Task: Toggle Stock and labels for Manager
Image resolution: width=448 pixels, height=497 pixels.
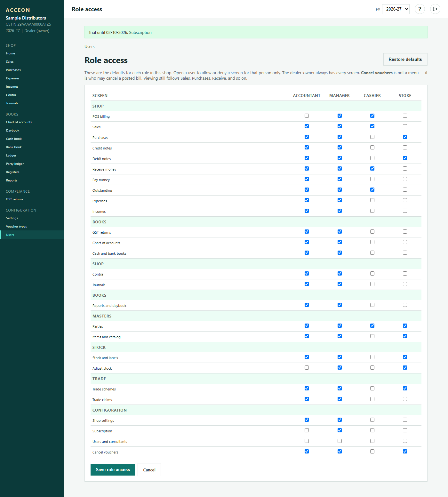Action: (x=340, y=357)
